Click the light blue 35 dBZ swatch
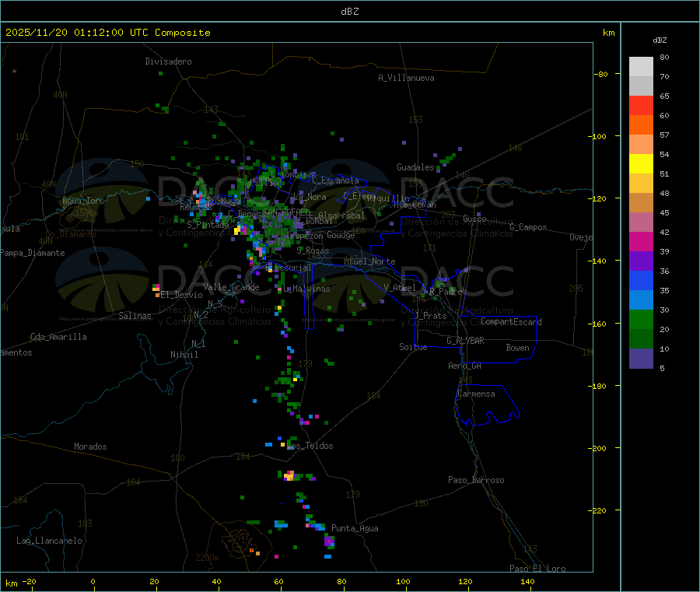Viewport: 700px width, 592px height. coord(641,300)
